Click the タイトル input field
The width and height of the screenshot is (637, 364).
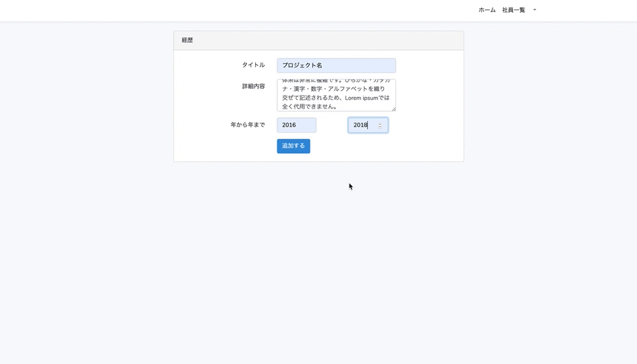pyautogui.click(x=336, y=65)
